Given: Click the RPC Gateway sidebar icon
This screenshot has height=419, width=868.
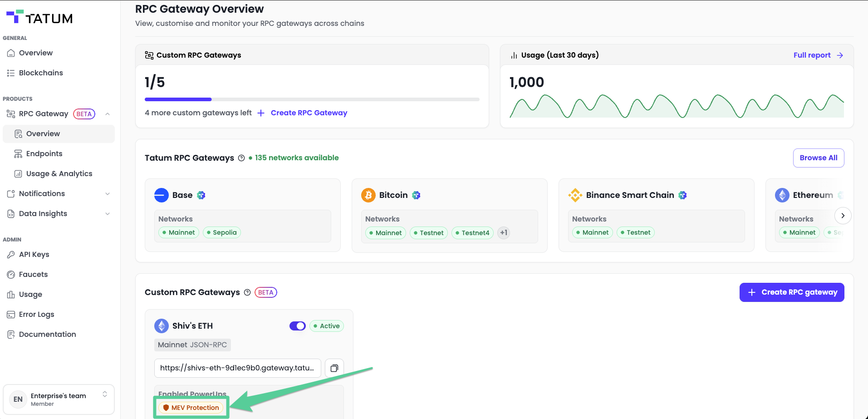Looking at the screenshot, I should pos(11,114).
